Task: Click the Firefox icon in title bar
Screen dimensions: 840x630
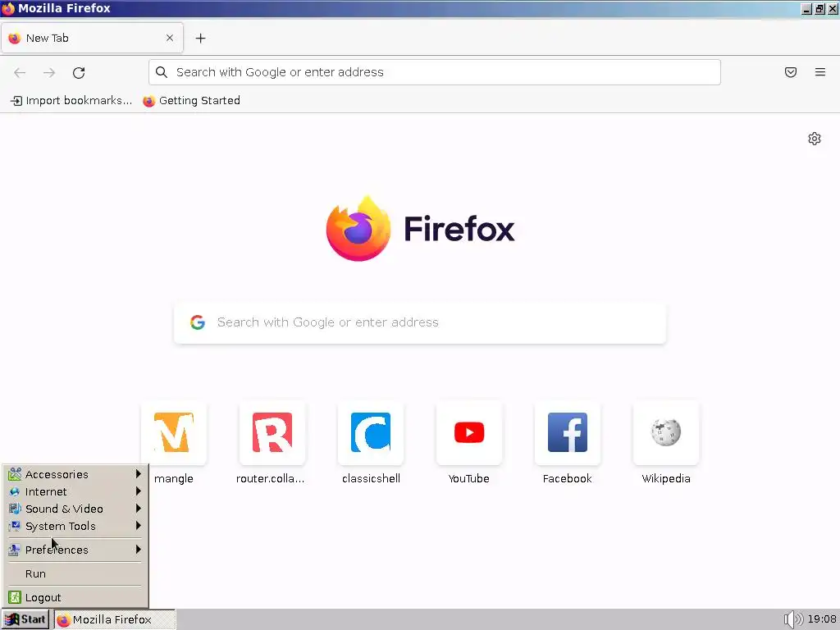Action: (8, 8)
